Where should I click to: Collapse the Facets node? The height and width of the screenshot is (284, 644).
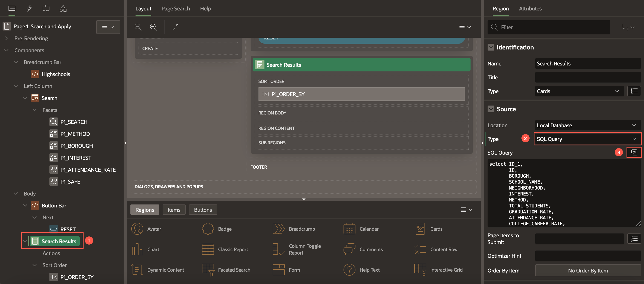35,110
